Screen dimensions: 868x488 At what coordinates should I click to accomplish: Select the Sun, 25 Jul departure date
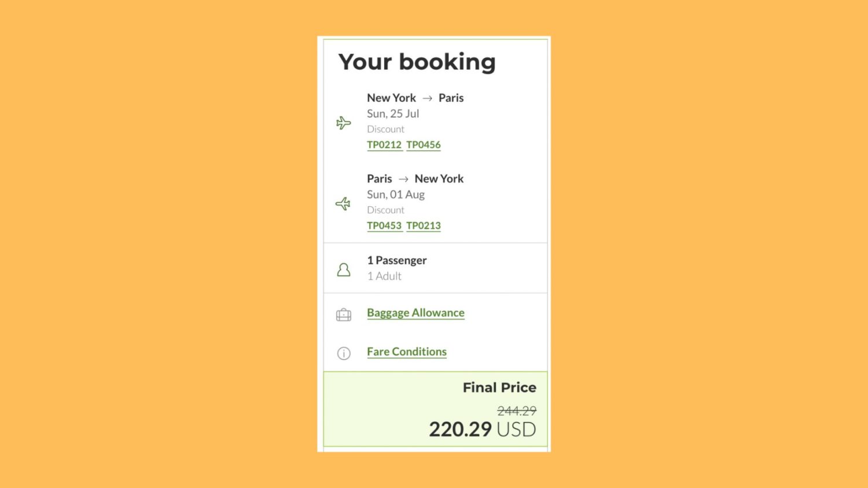pos(393,113)
